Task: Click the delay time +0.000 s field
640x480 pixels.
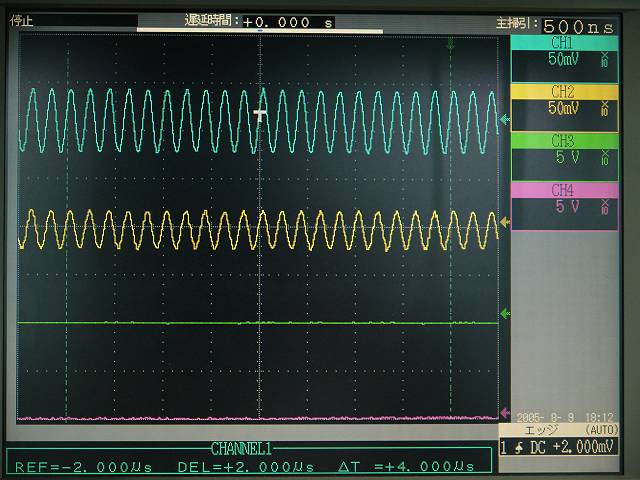Action: (288, 22)
